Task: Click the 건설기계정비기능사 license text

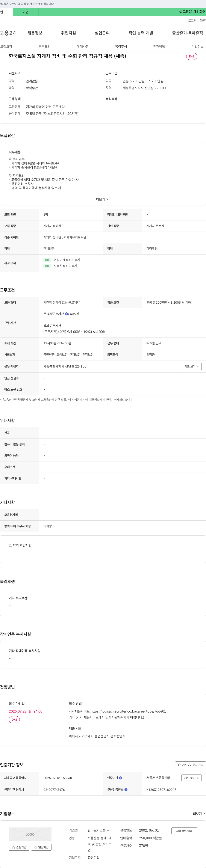Action: pos(67,260)
